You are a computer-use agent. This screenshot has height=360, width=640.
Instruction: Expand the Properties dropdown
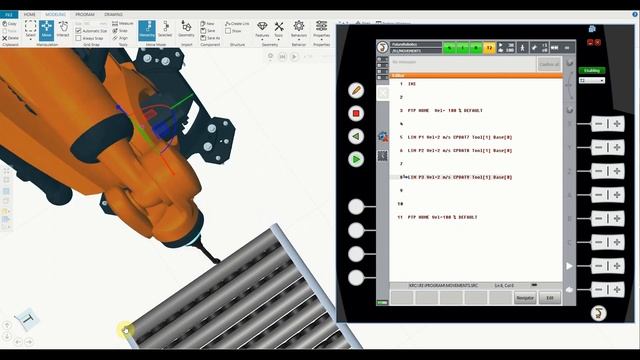322,30
